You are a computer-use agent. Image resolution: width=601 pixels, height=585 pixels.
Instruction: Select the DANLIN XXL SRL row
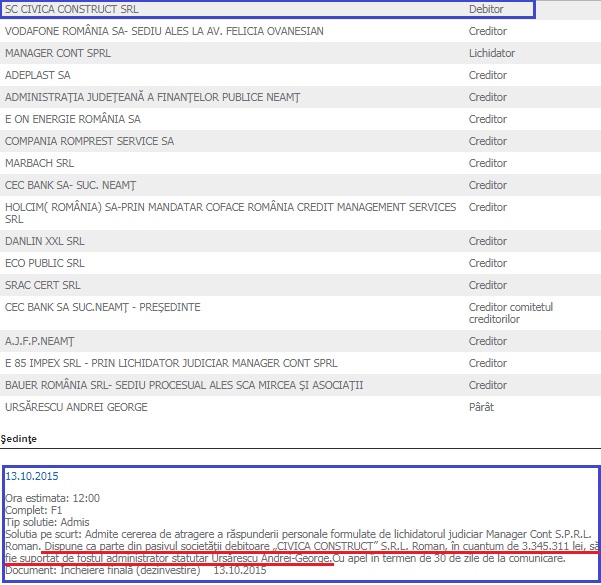[45, 241]
